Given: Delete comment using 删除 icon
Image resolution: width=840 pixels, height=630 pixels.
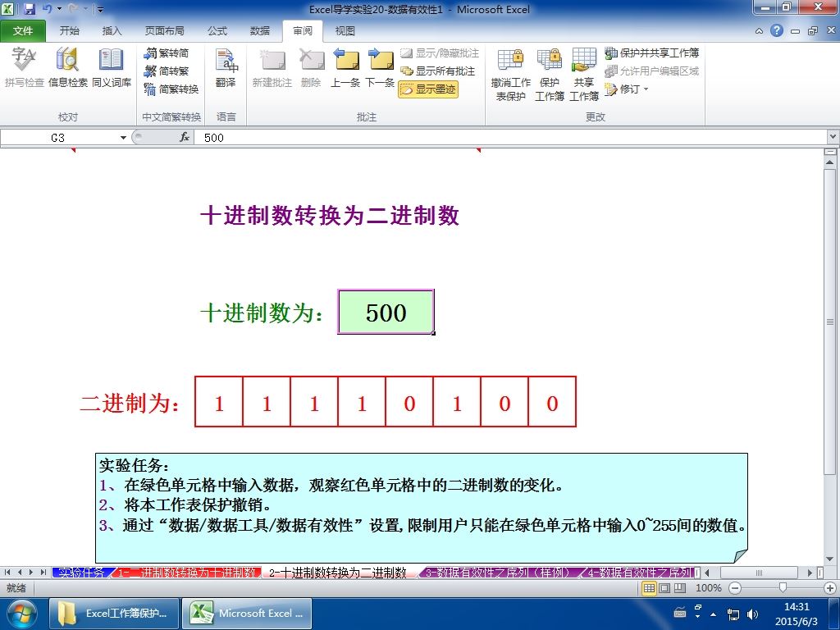Looking at the screenshot, I should coord(311,67).
